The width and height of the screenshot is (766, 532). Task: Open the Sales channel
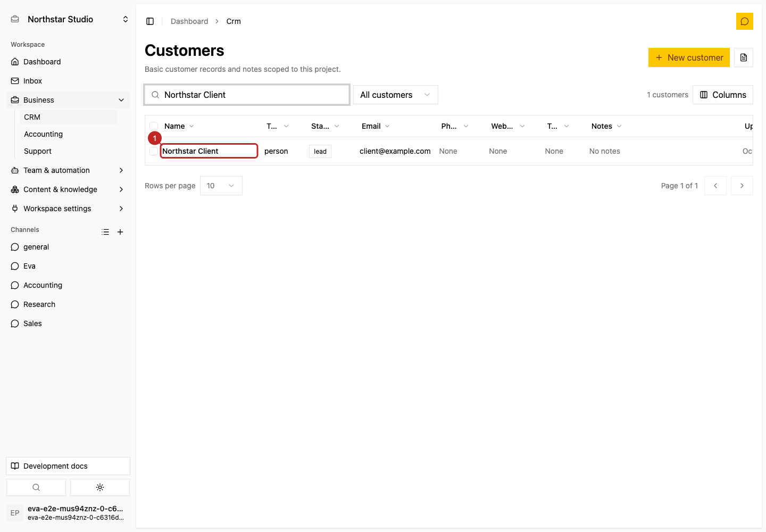(x=68, y=323)
